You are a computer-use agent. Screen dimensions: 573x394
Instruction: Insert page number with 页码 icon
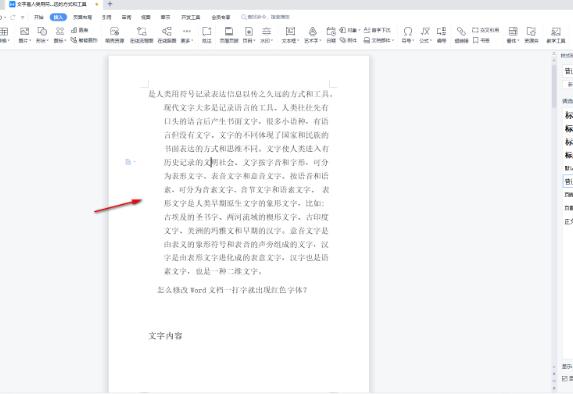pos(248,34)
